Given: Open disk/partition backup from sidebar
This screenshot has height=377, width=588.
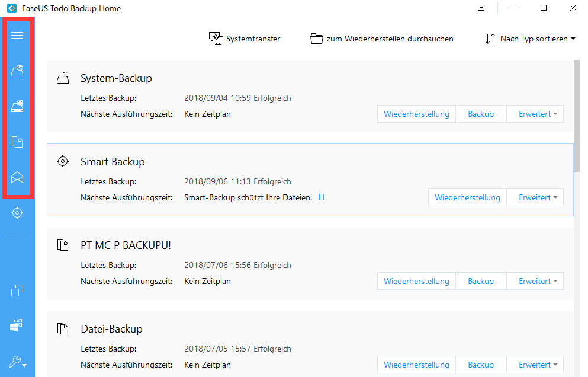Looking at the screenshot, I should (17, 71).
